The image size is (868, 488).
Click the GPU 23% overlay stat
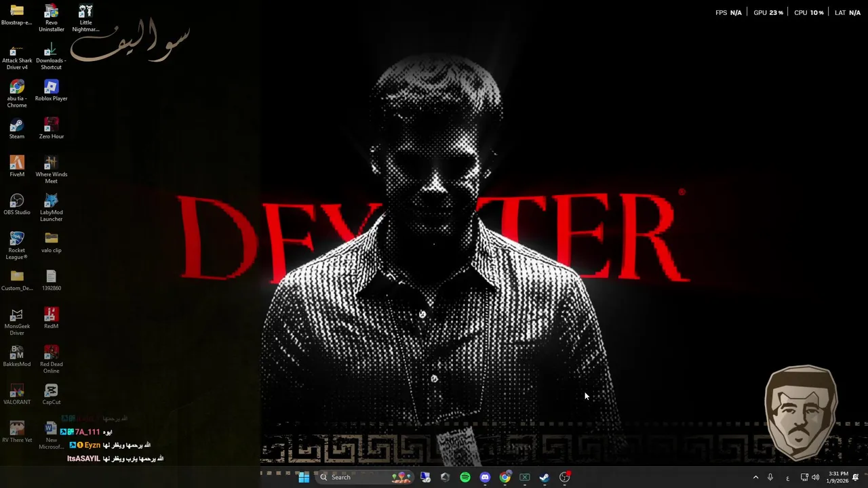click(768, 12)
